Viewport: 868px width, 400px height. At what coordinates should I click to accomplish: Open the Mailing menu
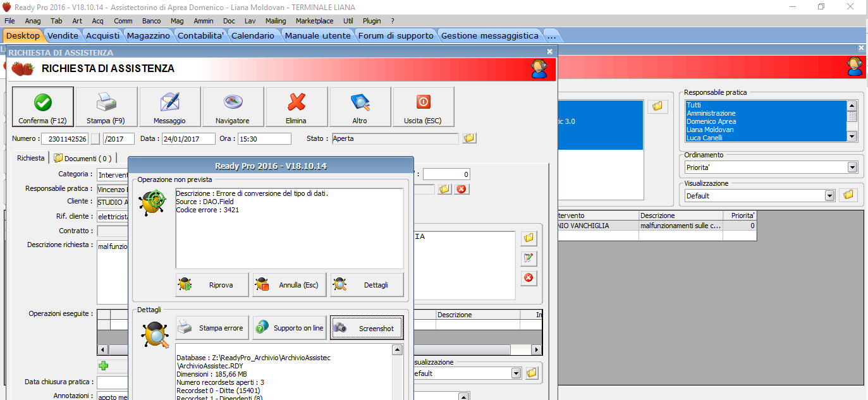coord(276,21)
